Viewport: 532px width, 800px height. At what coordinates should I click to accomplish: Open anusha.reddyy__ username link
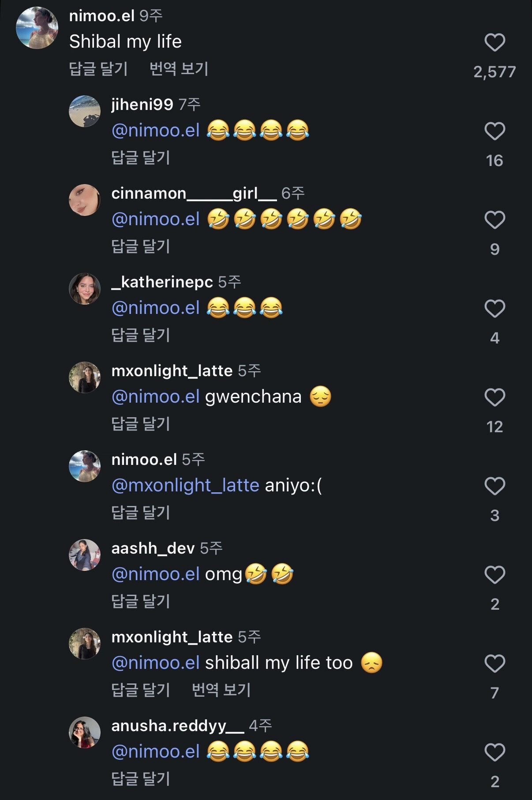click(x=177, y=726)
